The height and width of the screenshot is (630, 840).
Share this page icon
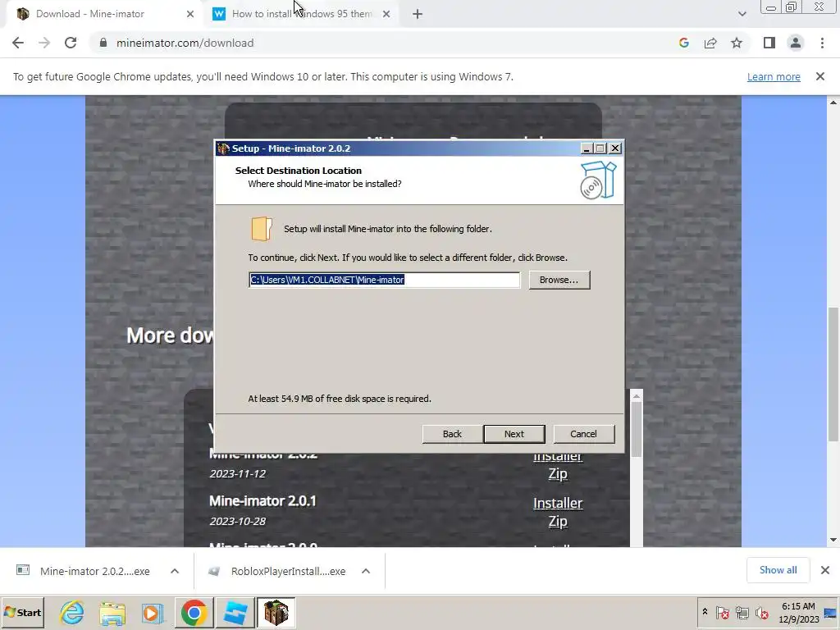[x=710, y=43]
